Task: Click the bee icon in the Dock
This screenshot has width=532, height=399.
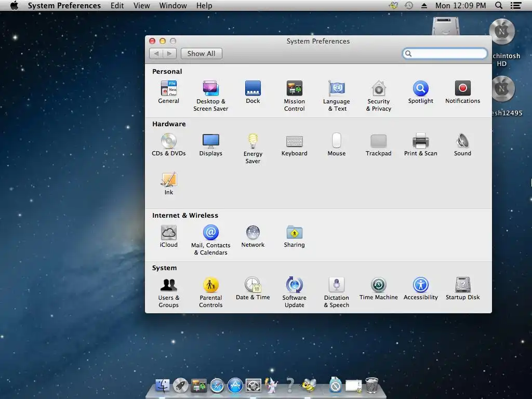Action: [309, 386]
